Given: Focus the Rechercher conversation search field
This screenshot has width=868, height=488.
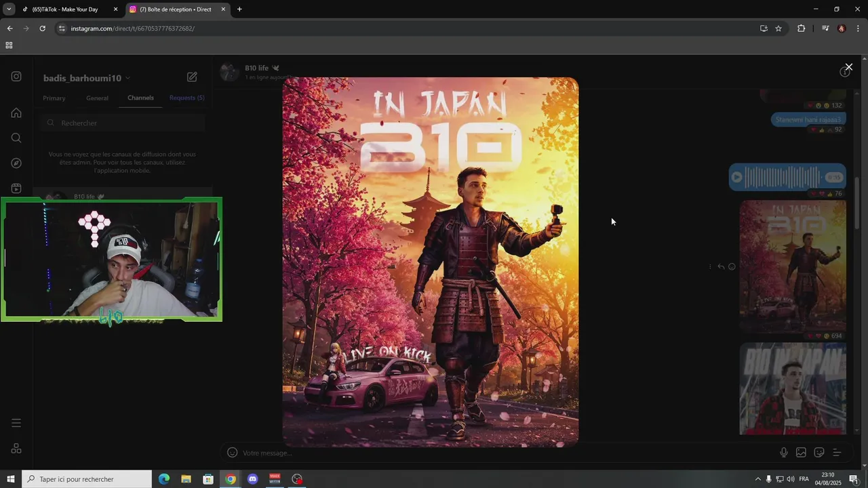Looking at the screenshot, I should [x=123, y=123].
